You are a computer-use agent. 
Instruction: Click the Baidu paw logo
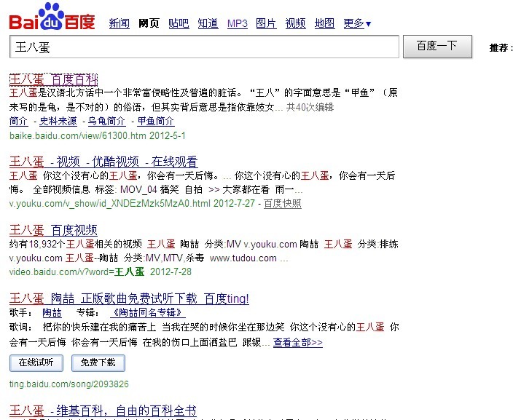(x=52, y=16)
